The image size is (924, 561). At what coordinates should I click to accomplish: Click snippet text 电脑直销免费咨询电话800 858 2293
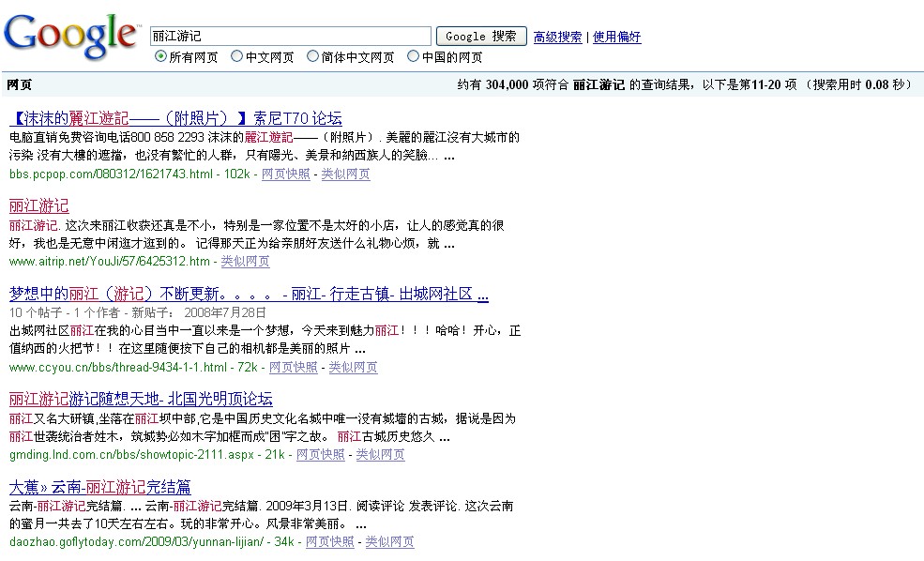coord(107,137)
